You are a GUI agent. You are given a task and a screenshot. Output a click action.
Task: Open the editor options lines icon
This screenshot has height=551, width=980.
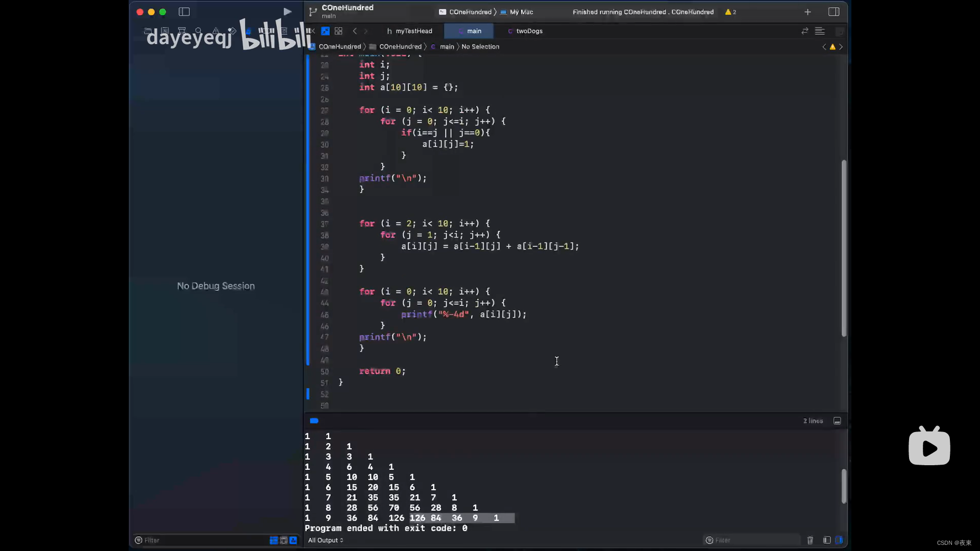coord(820,31)
